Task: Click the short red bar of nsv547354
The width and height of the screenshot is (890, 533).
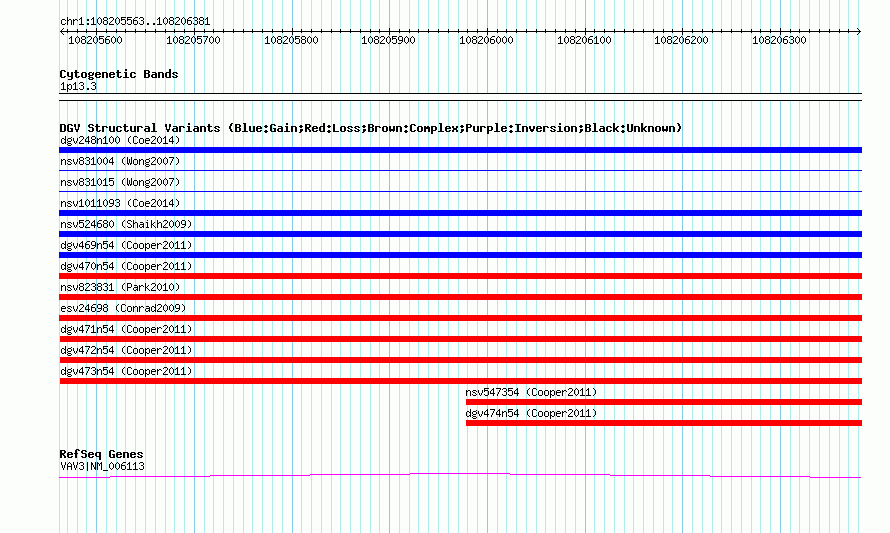Action: pos(664,402)
